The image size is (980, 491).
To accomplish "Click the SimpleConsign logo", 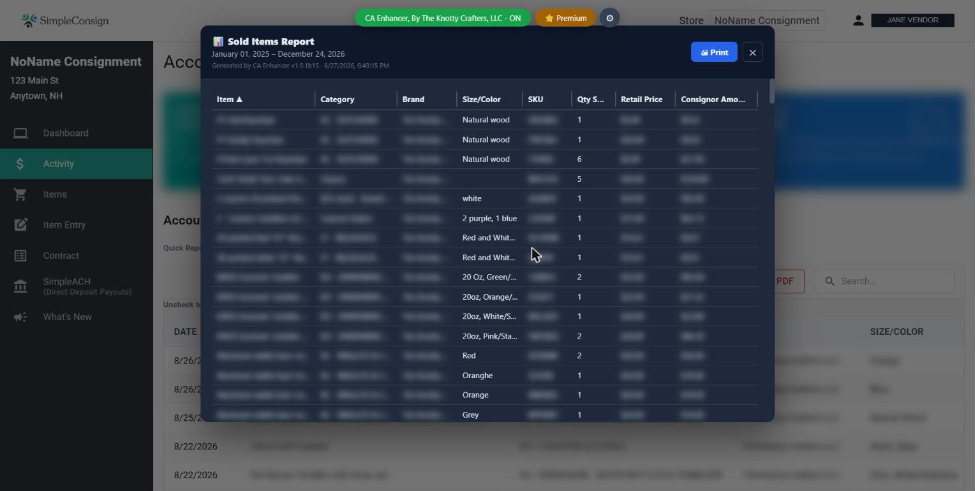I will [x=64, y=20].
